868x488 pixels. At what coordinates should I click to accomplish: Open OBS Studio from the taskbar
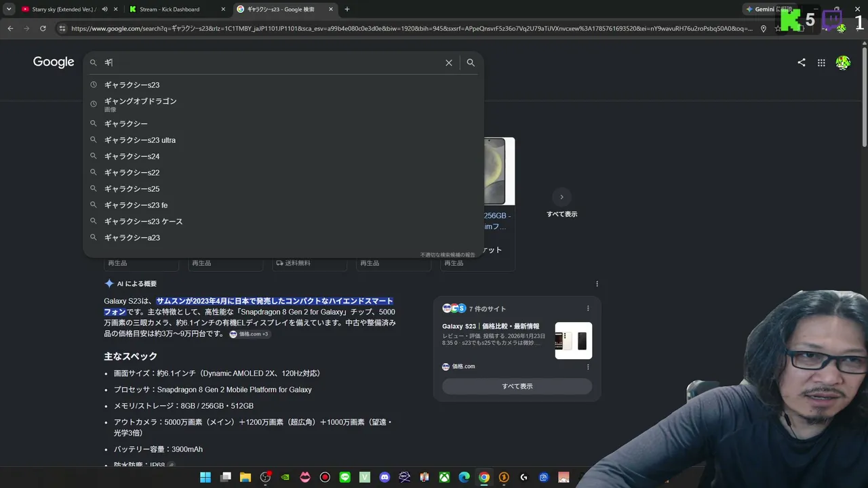pos(265,477)
